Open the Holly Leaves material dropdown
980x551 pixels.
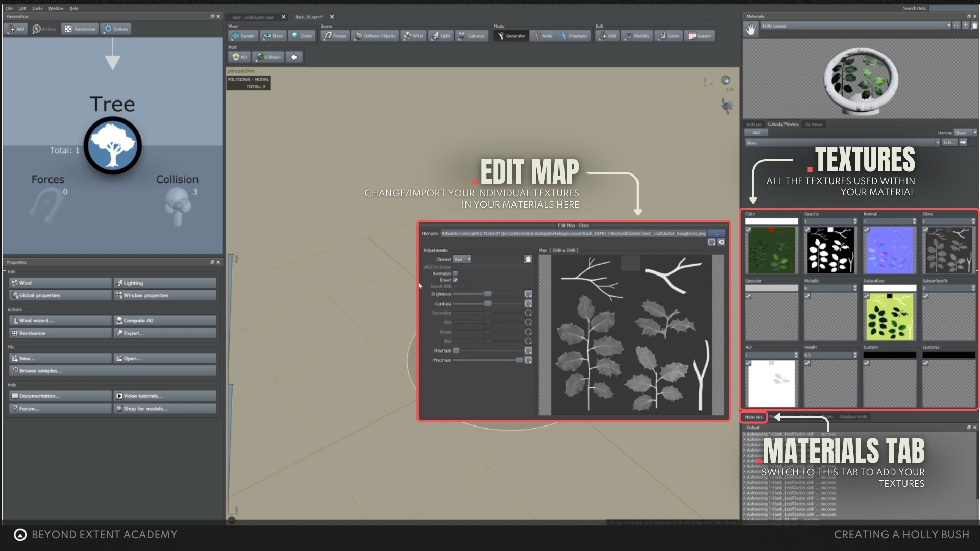(948, 26)
